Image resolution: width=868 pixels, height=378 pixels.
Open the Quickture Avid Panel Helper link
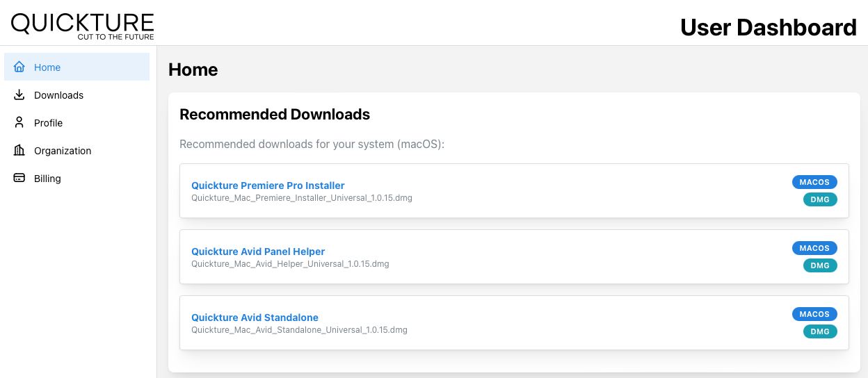pyautogui.click(x=258, y=252)
